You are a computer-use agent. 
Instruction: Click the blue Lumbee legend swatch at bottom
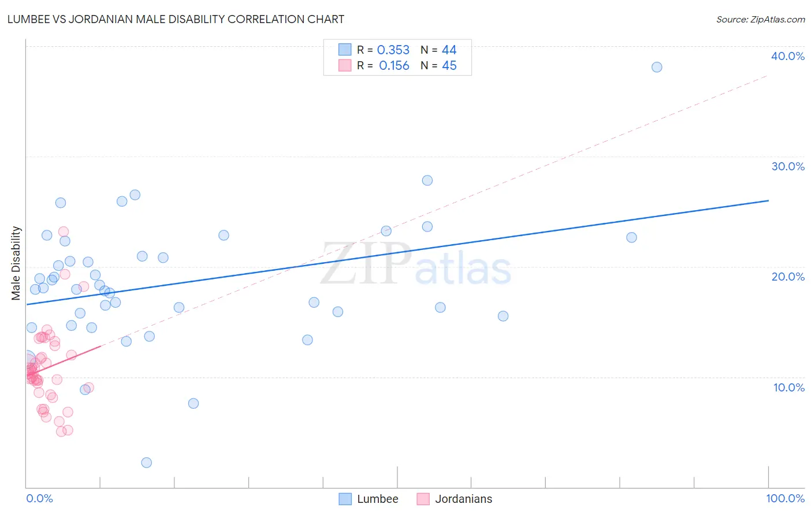[345, 499]
